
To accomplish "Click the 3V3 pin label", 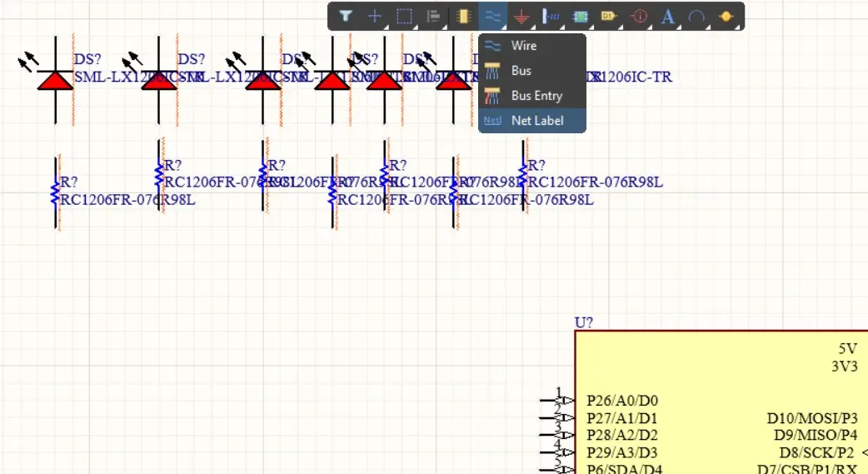I will (844, 367).
